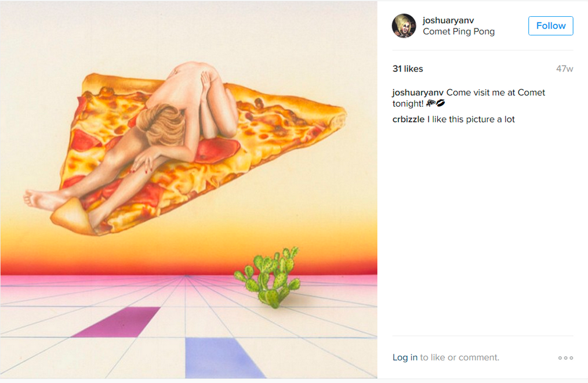View the 31 likes list

408,68
